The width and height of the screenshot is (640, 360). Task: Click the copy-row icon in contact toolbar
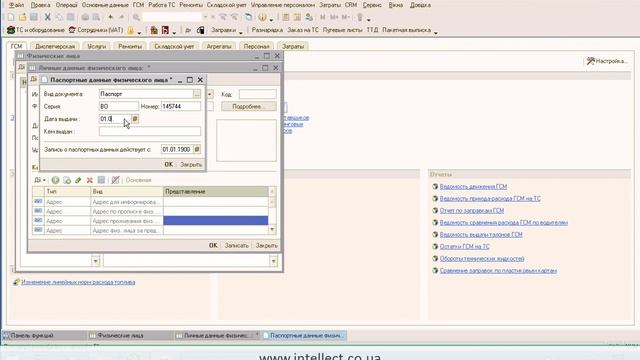click(x=67, y=180)
